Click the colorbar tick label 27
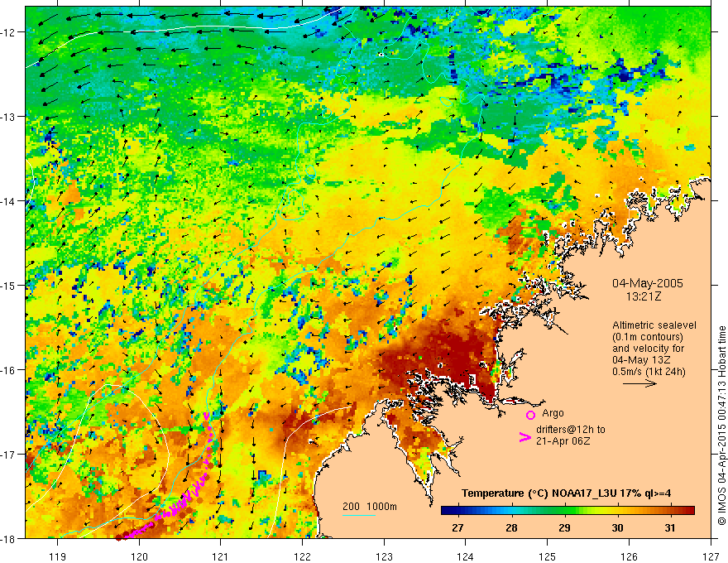The height and width of the screenshot is (563, 728). coord(457,528)
